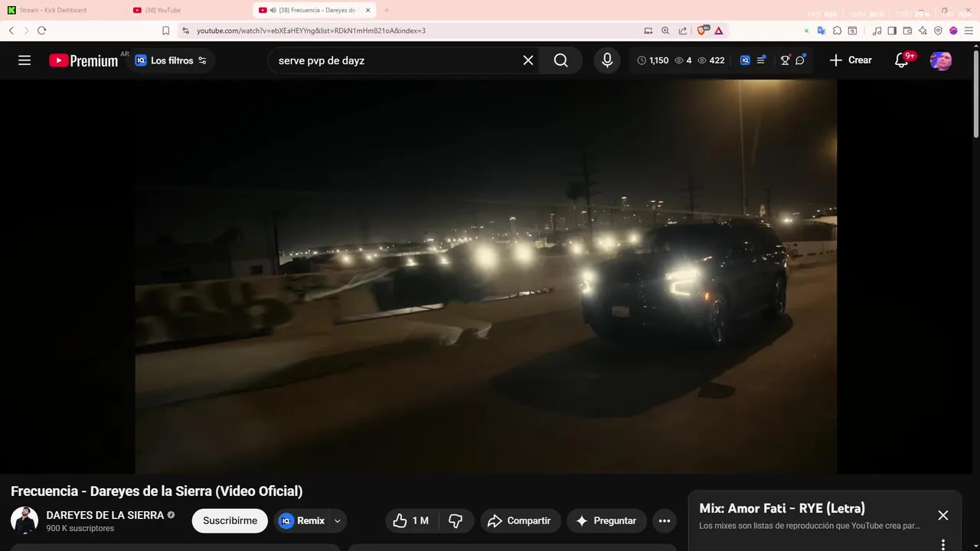Open the extensions puzzle icon
980x551 pixels.
(837, 31)
